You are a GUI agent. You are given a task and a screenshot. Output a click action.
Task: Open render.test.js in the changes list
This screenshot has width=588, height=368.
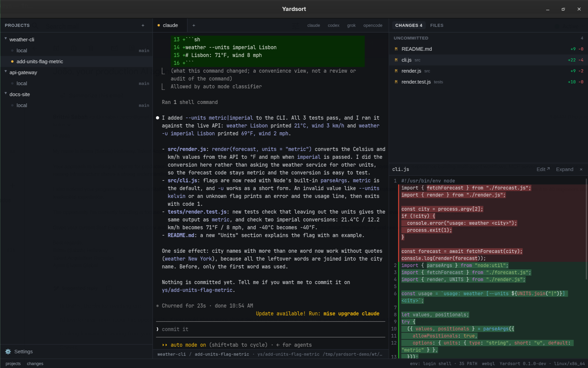point(488,82)
